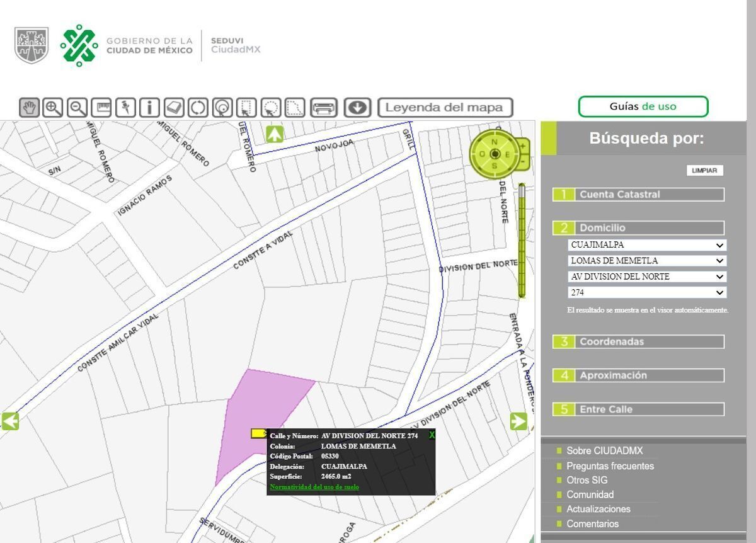Click N on the compass control
756x543 pixels.
pos(495,142)
